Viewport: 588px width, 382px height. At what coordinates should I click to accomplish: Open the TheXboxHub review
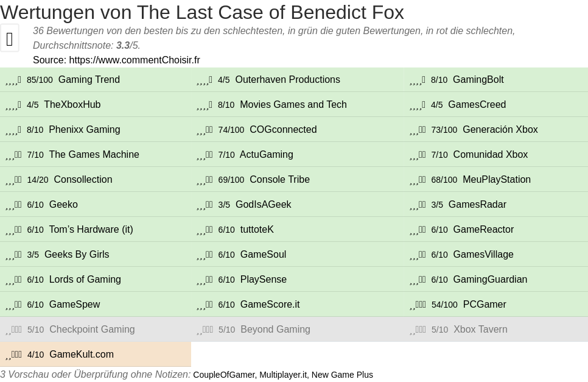tap(72, 105)
